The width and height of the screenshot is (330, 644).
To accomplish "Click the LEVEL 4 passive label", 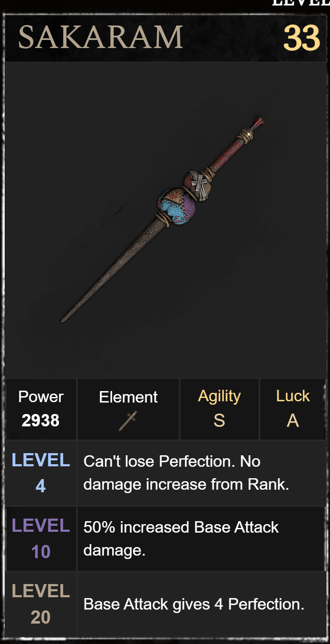I will [41, 473].
